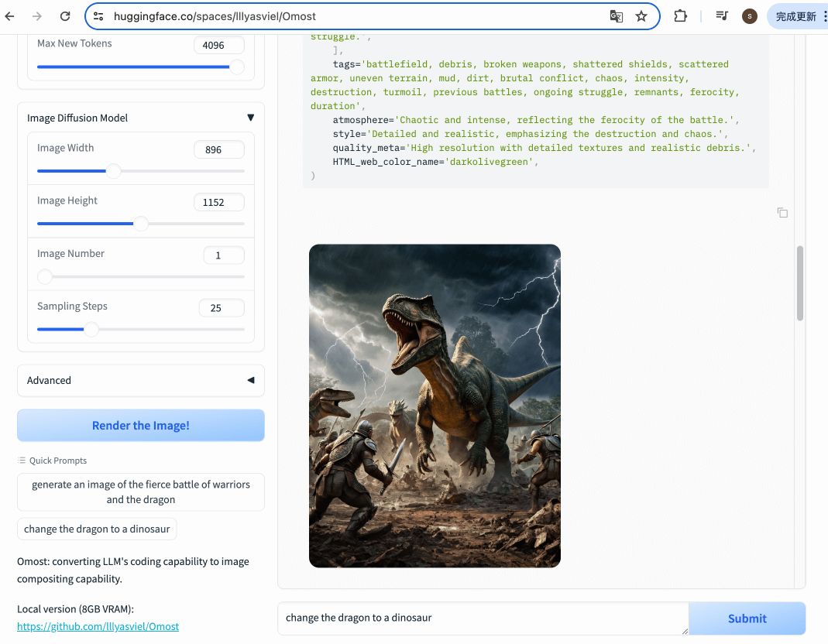828x644 pixels.
Task: Open the user profile avatar
Action: 749,16
